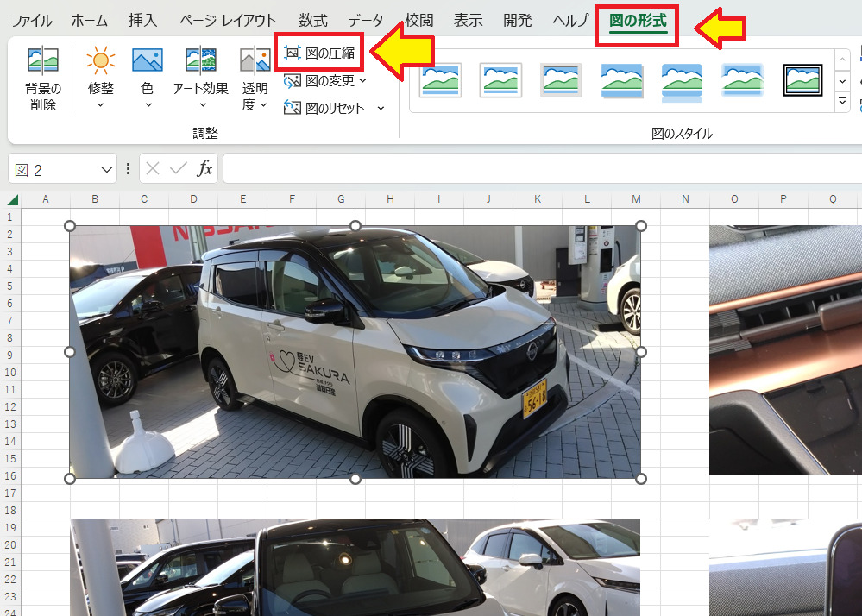Click the 図のリセット (Reset Picture) icon

pyautogui.click(x=293, y=109)
